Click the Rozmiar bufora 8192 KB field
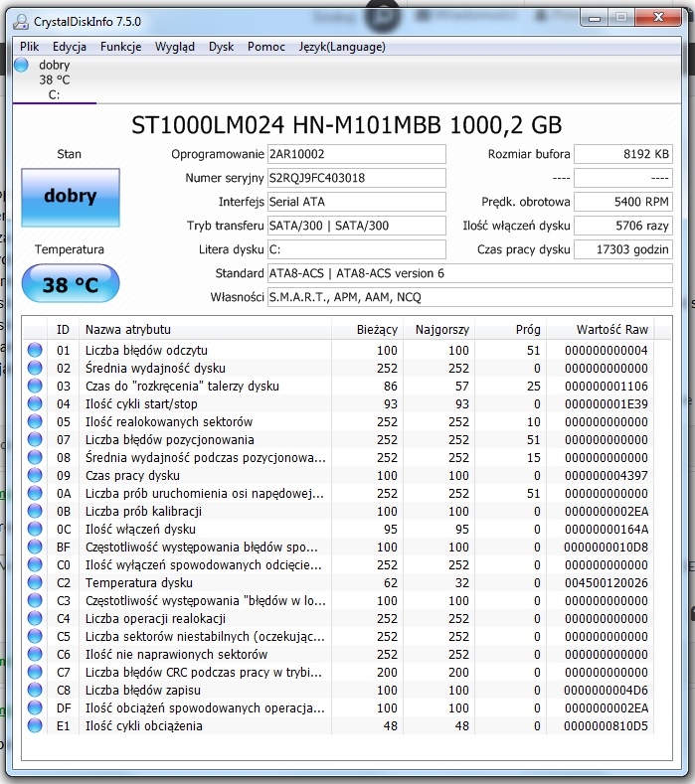 point(623,154)
